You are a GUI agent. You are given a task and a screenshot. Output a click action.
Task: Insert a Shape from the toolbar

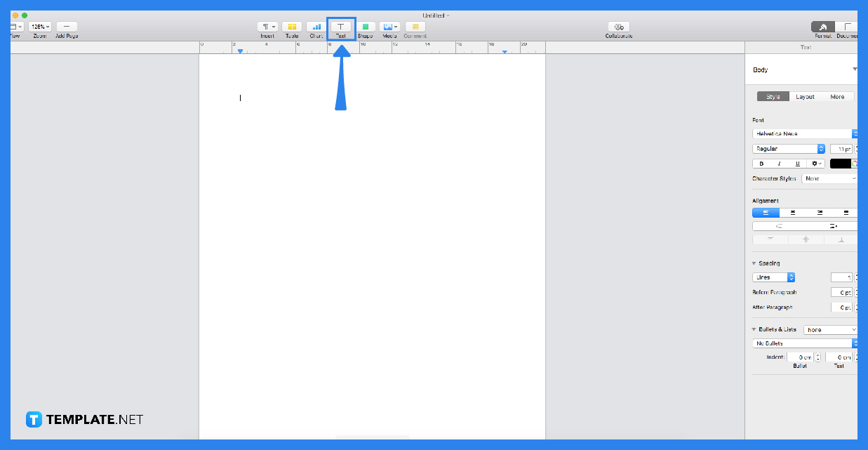click(x=365, y=26)
